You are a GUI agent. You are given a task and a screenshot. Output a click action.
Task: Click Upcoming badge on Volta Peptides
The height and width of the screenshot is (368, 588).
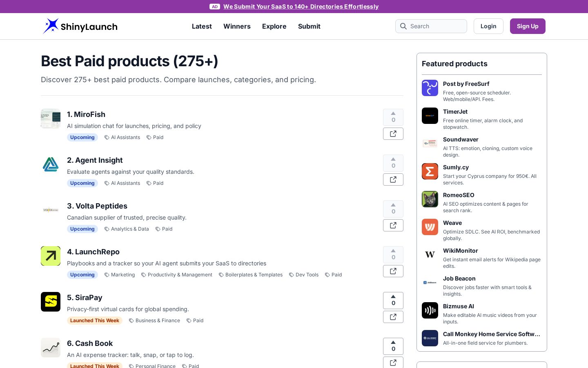click(82, 229)
